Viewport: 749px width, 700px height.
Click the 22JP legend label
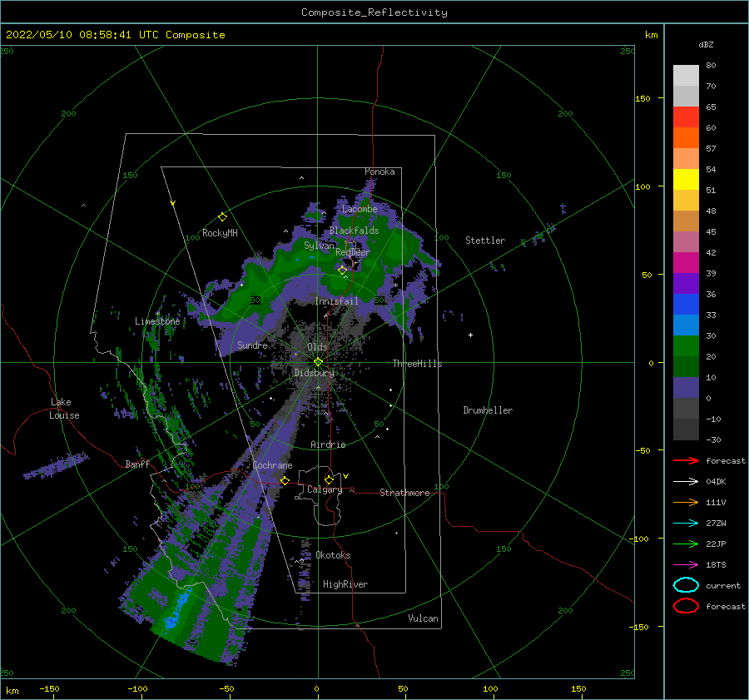point(716,544)
